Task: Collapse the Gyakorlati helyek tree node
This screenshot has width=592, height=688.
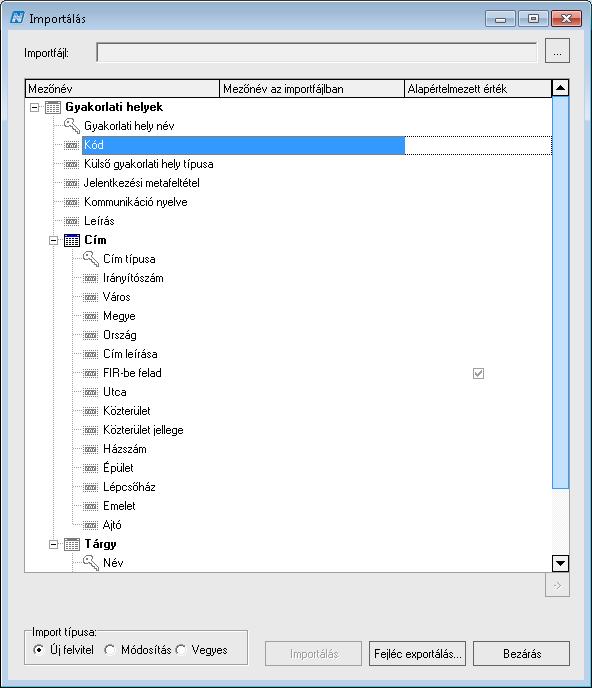Action: tap(34, 108)
